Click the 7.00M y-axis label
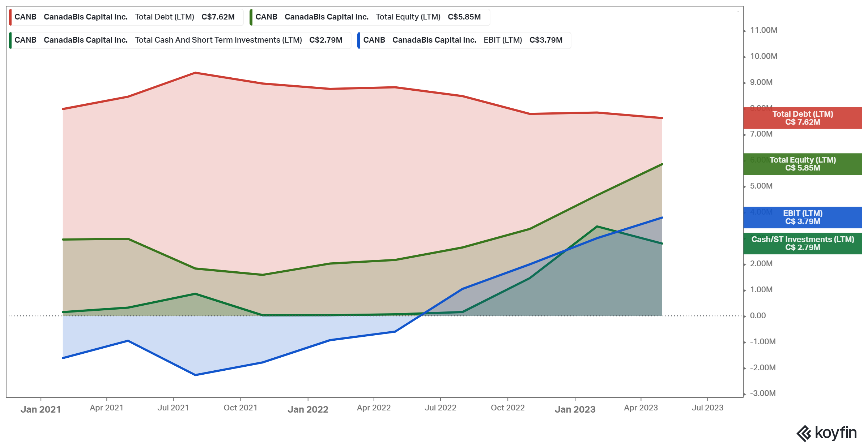The image size is (868, 448). pyautogui.click(x=761, y=134)
